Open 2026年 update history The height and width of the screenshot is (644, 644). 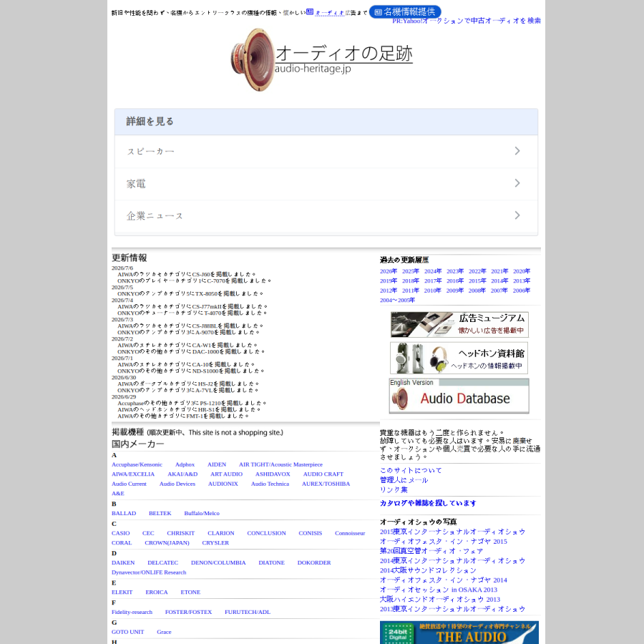[388, 271]
